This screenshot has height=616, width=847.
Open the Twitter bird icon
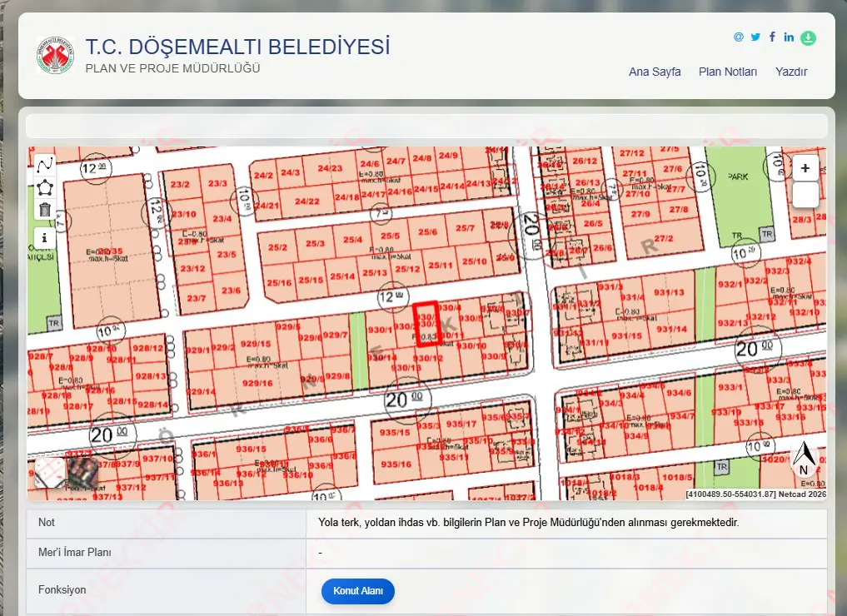755,37
